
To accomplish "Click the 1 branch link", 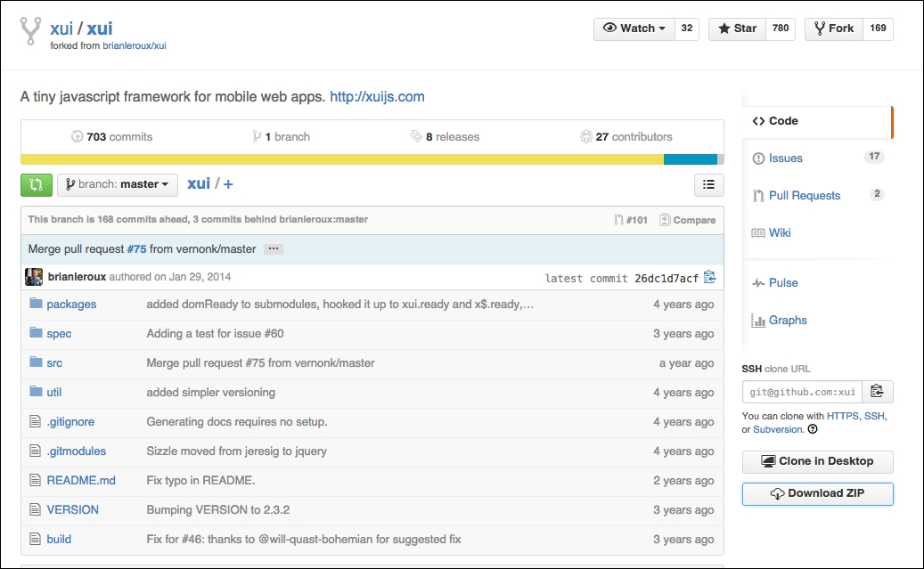I will (281, 136).
